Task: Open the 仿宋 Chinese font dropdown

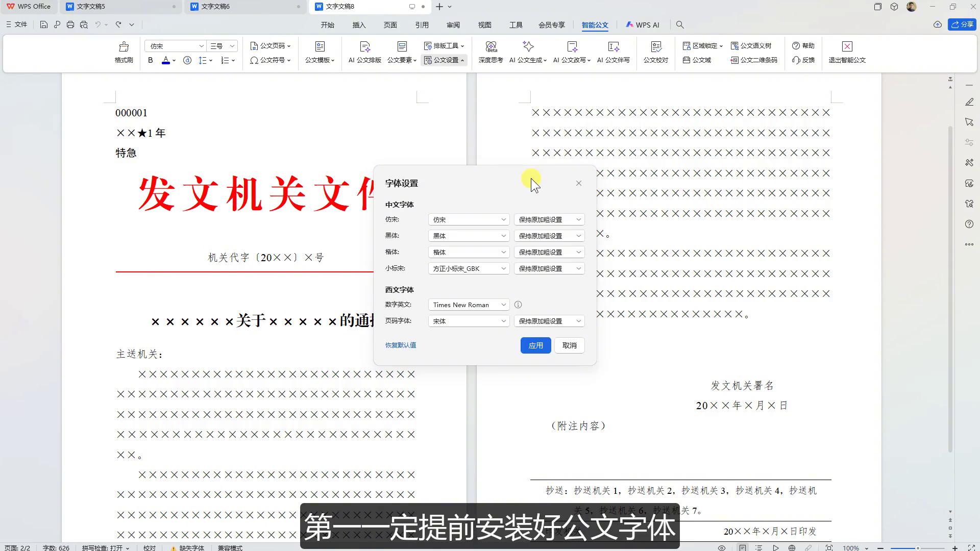Action: tap(467, 219)
